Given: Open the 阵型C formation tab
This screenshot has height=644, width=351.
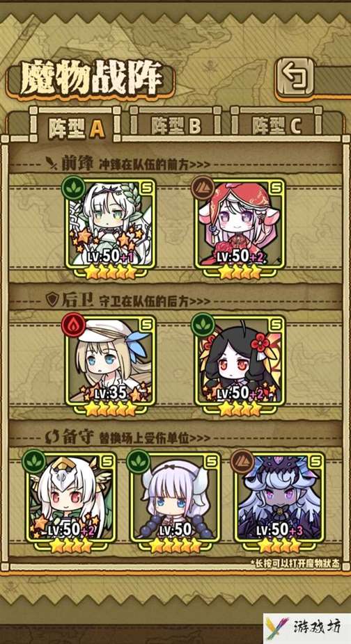Looking at the screenshot, I should [277, 127].
